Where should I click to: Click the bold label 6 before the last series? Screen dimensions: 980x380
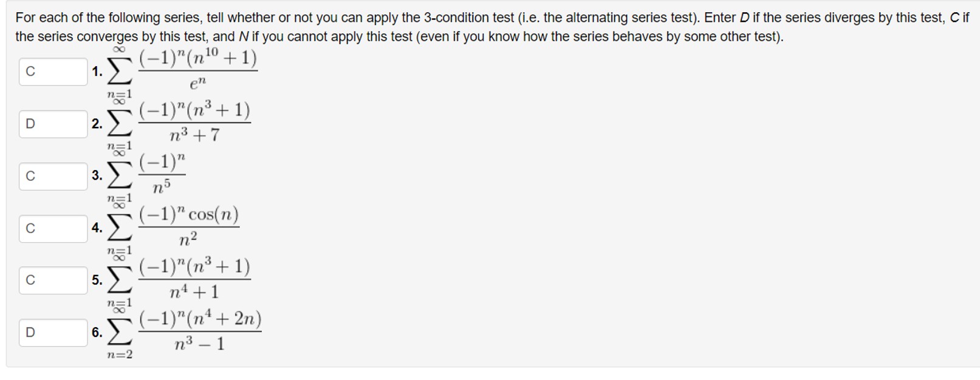coord(96,332)
